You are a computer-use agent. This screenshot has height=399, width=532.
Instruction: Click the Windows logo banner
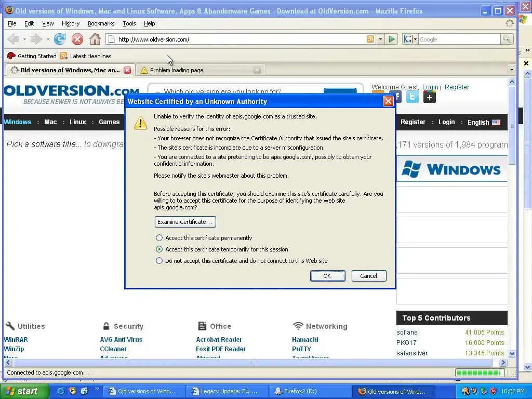pyautogui.click(x=452, y=169)
